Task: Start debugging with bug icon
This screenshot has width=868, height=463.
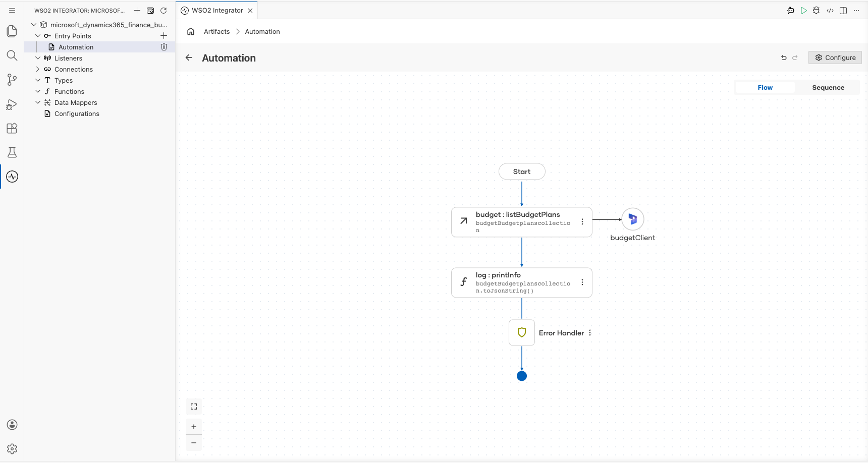Action: click(x=817, y=11)
